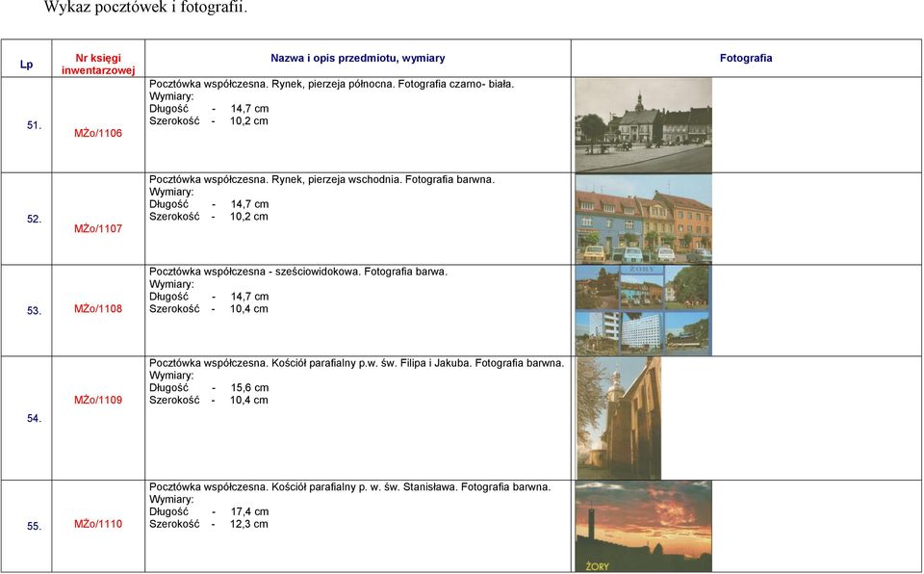This screenshot has width=924, height=574.
Task: Click the 'Lp' column header
Action: click(x=27, y=65)
